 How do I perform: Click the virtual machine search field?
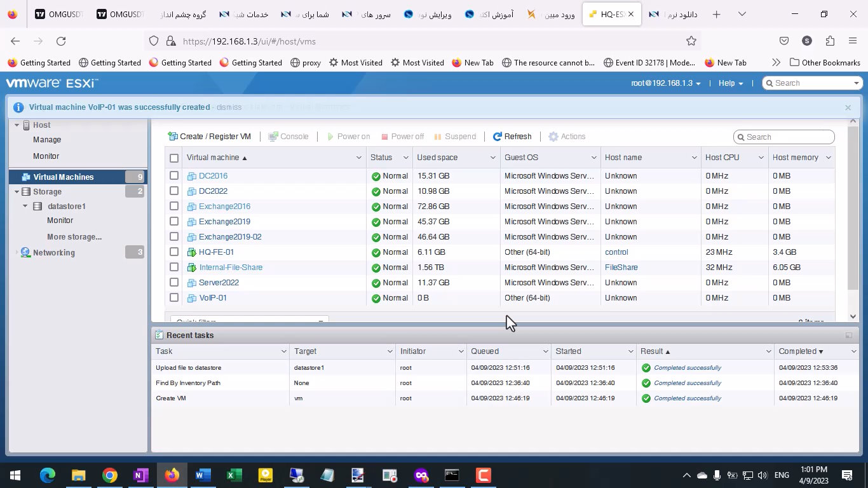point(784,137)
